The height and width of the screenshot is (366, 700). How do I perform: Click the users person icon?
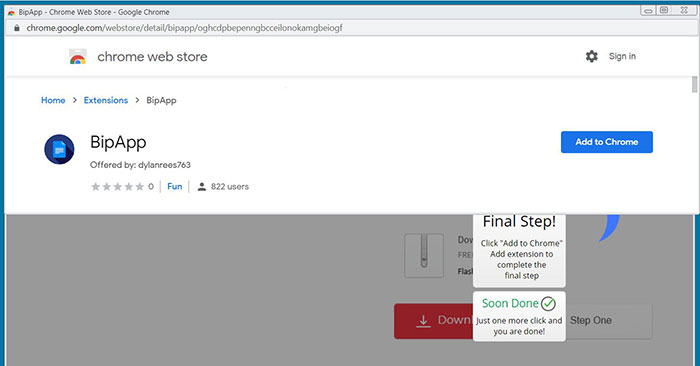pos(202,187)
